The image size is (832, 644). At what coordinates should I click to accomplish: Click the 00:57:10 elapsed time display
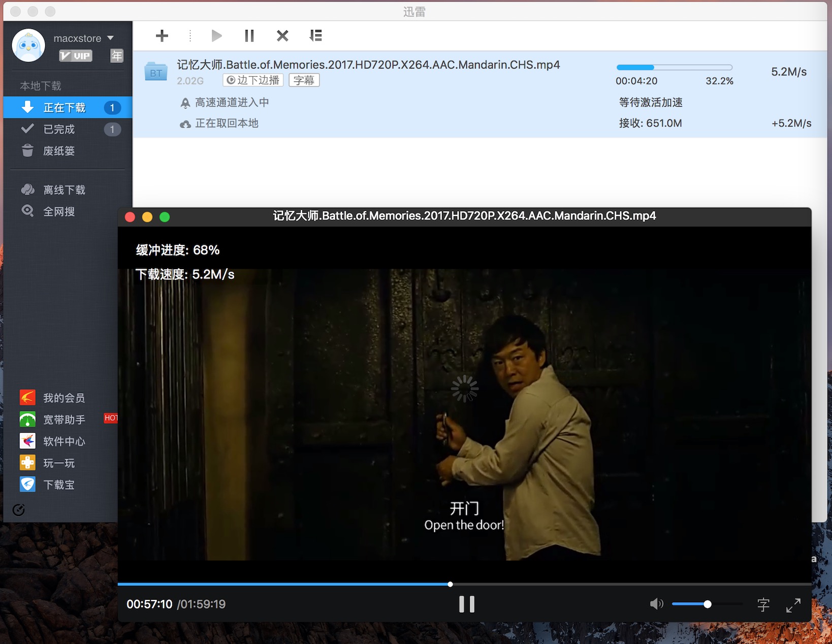tap(149, 604)
